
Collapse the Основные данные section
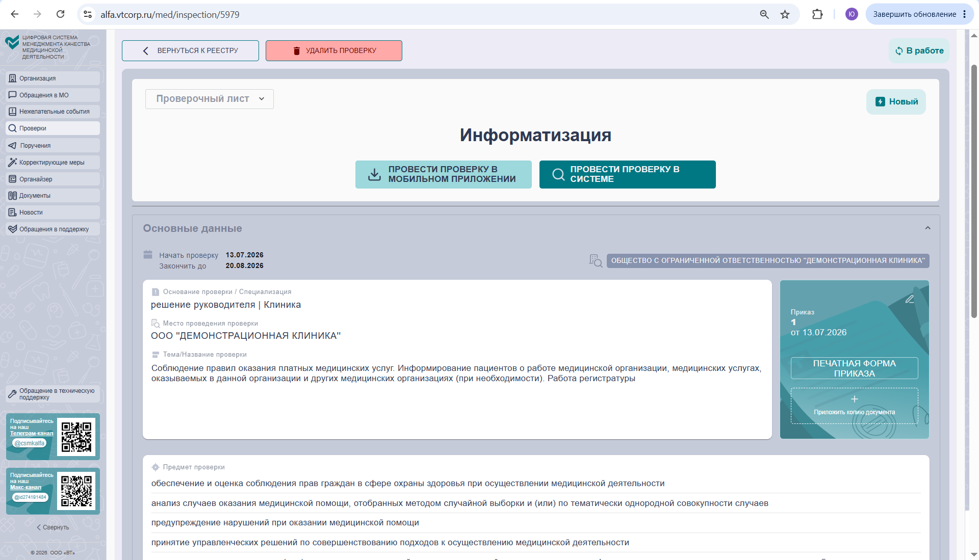pyautogui.click(x=928, y=228)
